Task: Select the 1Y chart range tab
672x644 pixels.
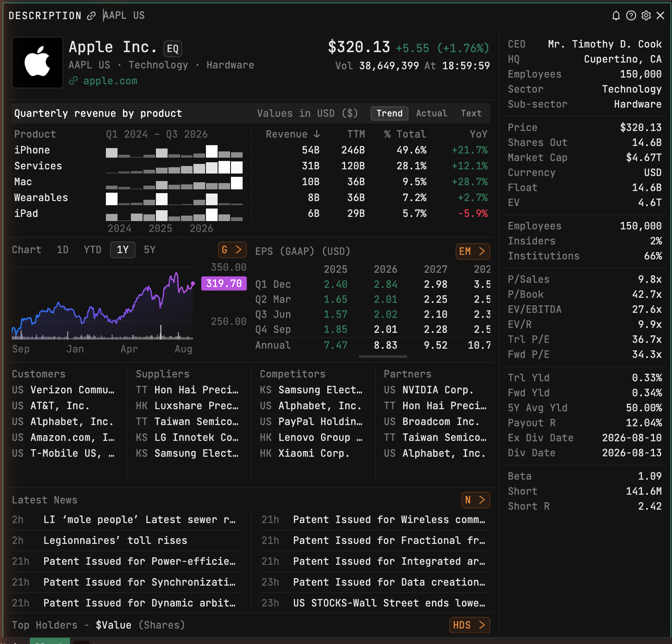Action: tap(123, 250)
